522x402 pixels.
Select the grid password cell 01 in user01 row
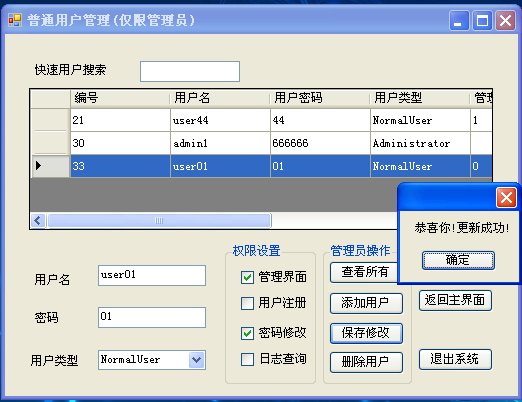click(320, 166)
